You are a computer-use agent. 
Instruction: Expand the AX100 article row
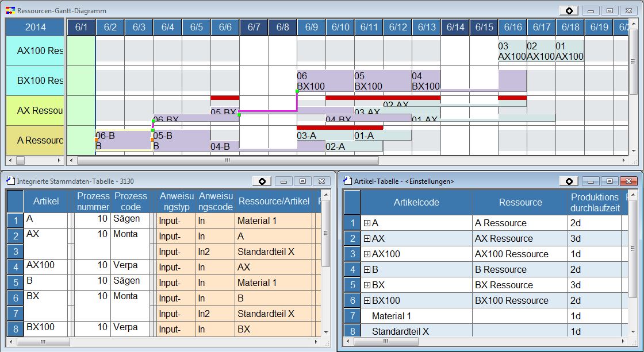click(367, 254)
